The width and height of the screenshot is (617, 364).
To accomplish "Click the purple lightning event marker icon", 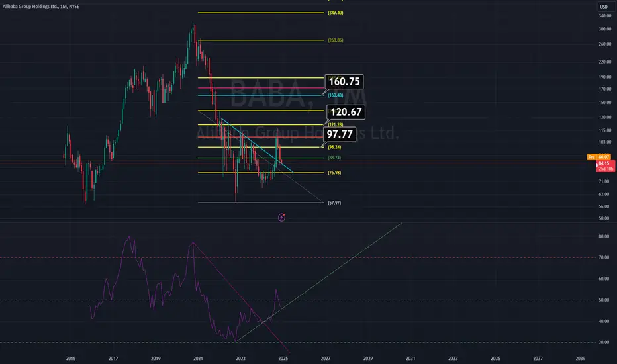I will (x=281, y=217).
